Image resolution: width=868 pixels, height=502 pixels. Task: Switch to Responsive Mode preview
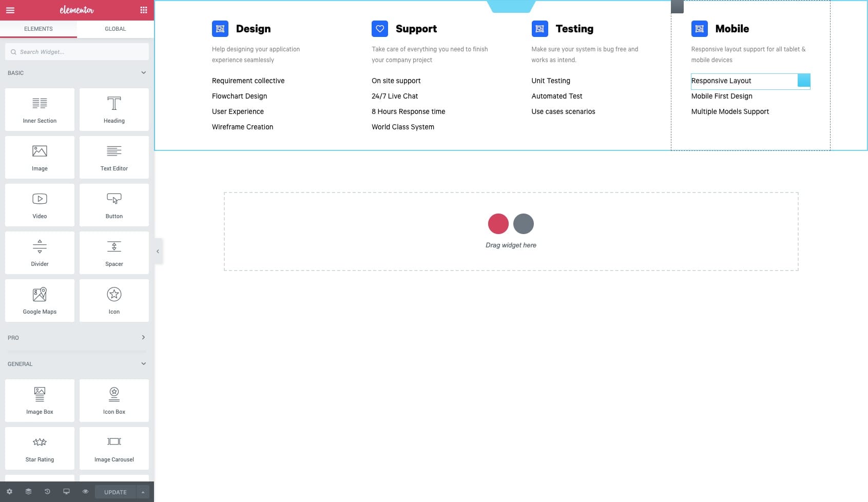pyautogui.click(x=66, y=491)
